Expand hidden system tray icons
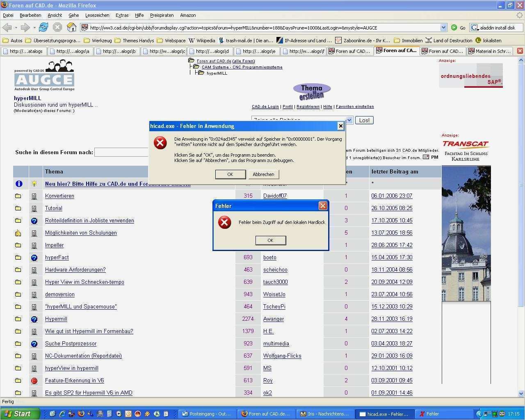 click(x=479, y=414)
